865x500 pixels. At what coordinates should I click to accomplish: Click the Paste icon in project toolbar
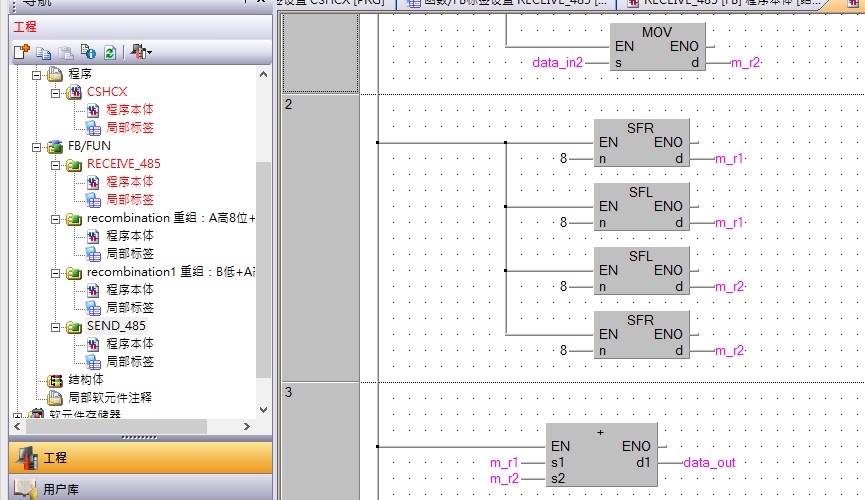(x=65, y=51)
